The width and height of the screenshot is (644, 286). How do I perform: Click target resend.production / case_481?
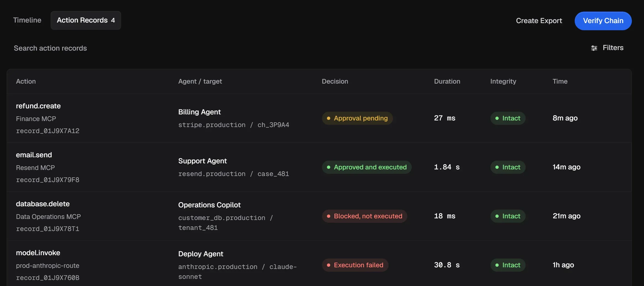[234, 174]
